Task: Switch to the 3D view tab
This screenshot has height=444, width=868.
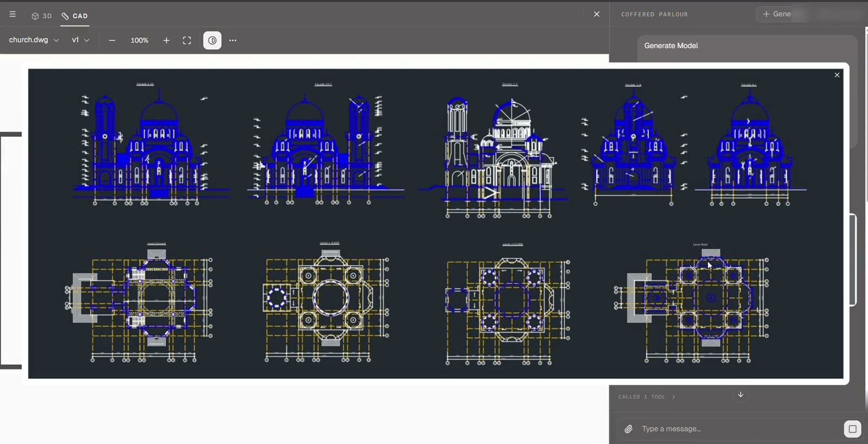Action: [x=42, y=16]
